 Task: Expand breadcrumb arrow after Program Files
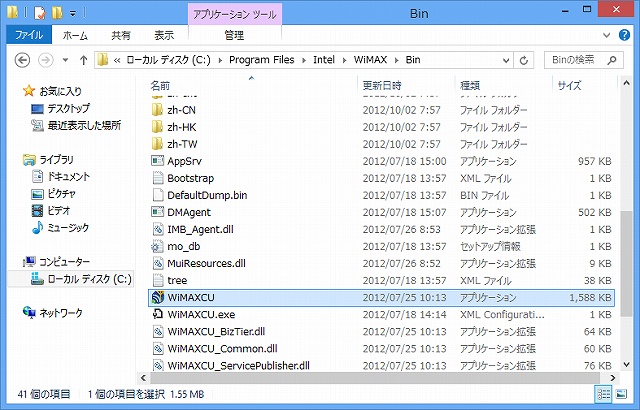point(304,60)
